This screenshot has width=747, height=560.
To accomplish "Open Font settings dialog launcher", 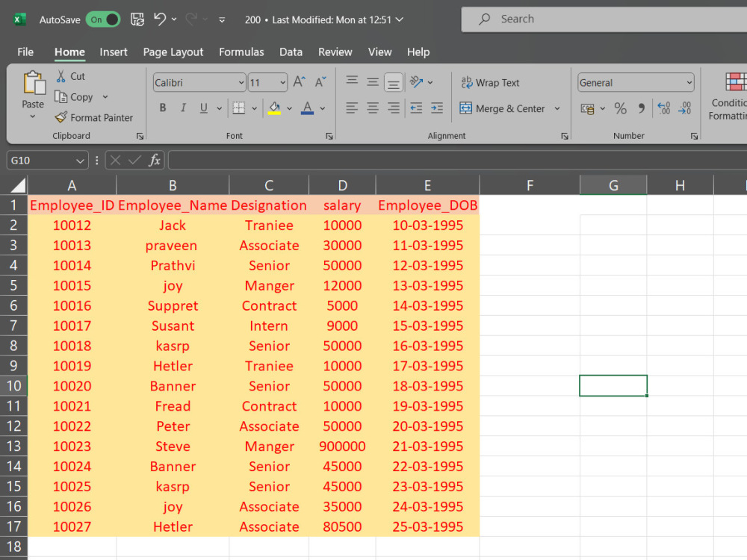I will 329,136.
